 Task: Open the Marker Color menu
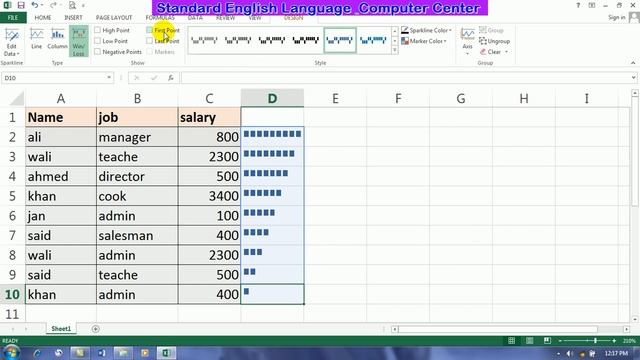click(424, 41)
